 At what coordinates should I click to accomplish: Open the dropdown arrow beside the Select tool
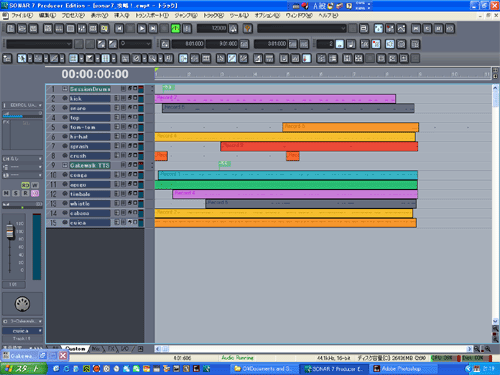(30, 59)
